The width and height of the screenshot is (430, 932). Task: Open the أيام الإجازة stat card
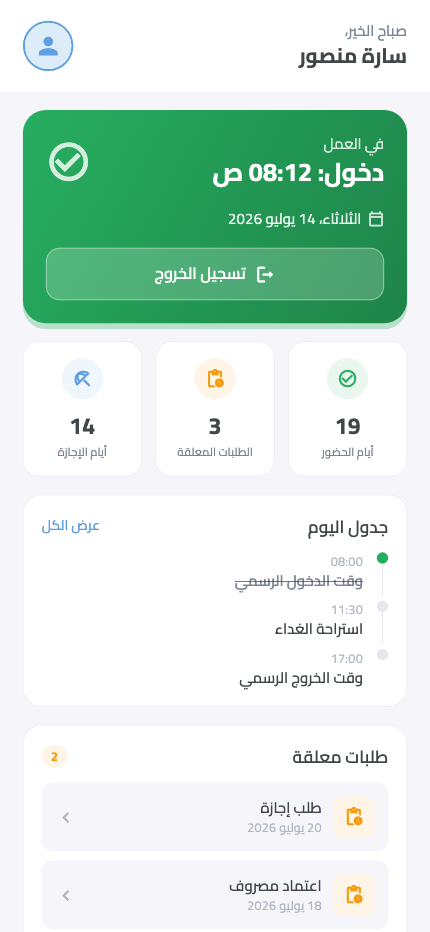tap(82, 409)
